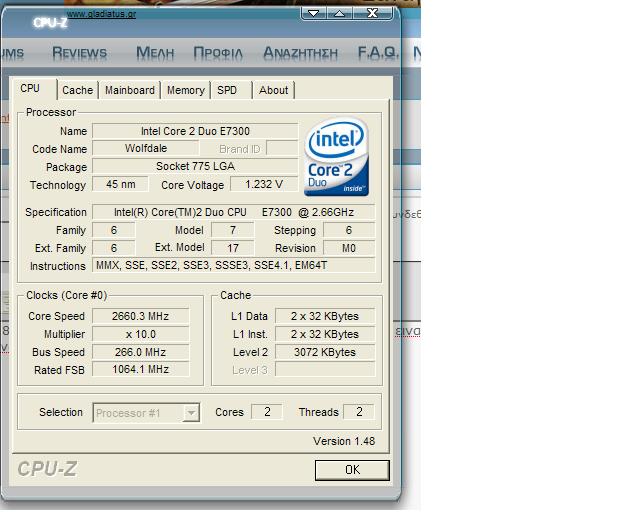Select the Memory tab

coord(186,90)
